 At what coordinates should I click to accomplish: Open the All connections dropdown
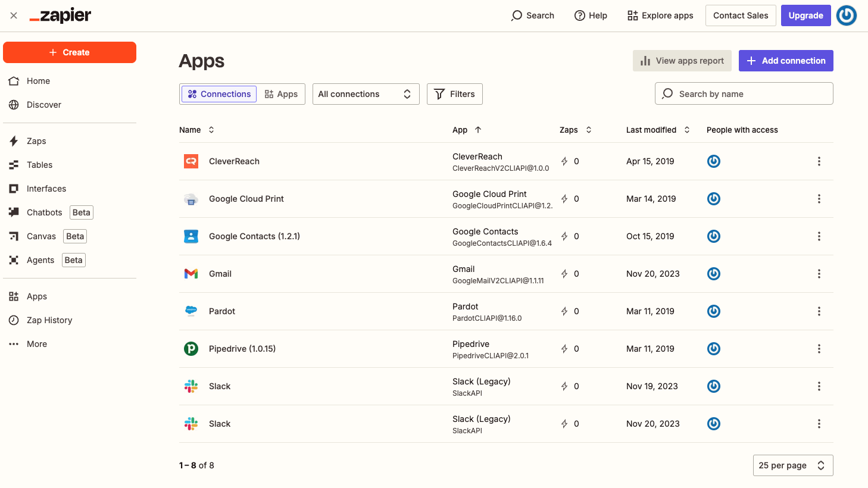coord(366,94)
